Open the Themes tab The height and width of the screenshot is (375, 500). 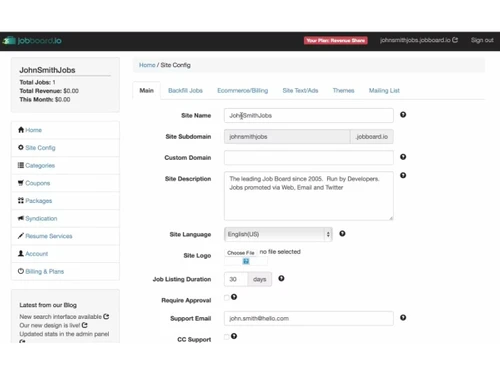pos(343,90)
